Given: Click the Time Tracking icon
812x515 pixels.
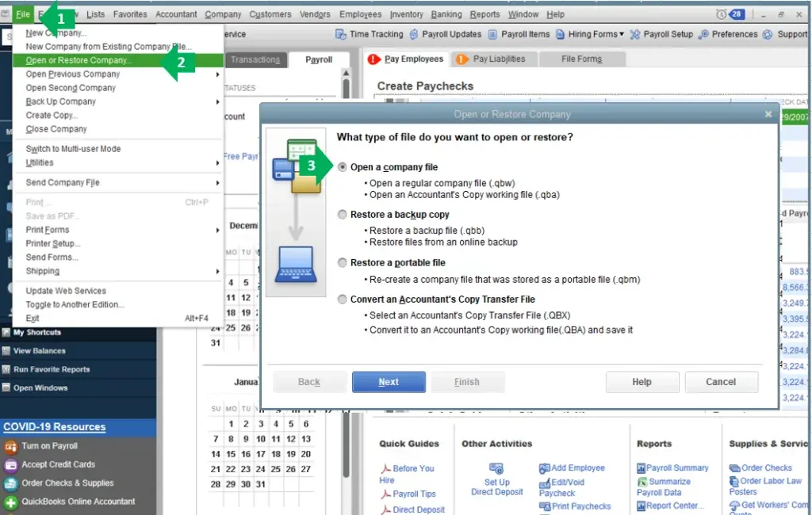Looking at the screenshot, I should pos(340,34).
